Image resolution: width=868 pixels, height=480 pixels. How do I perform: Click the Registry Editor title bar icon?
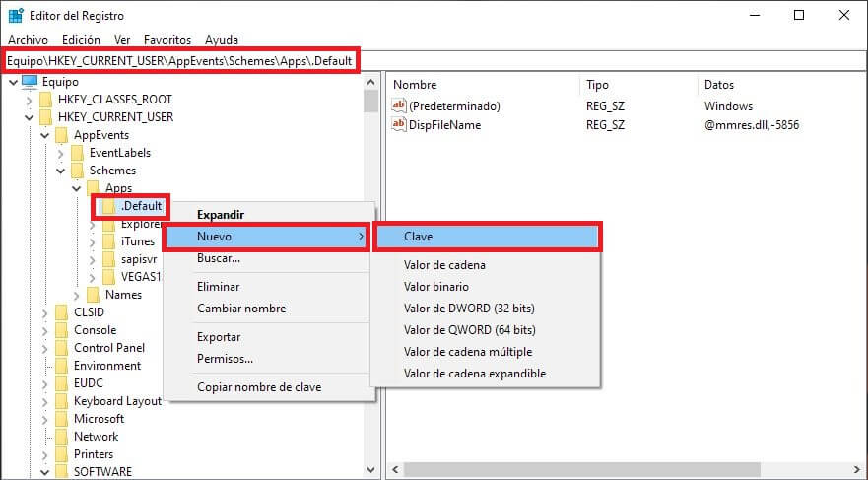click(16, 16)
